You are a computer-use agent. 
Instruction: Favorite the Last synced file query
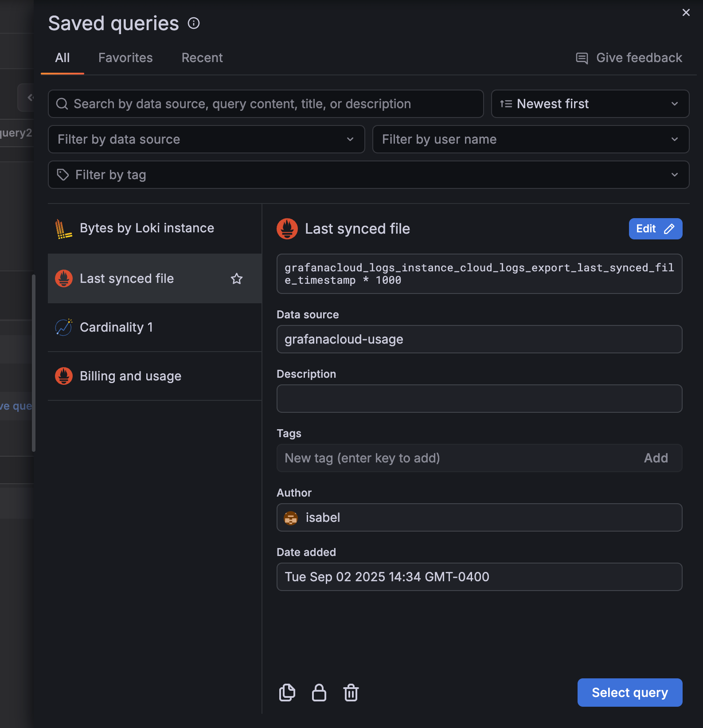click(237, 278)
